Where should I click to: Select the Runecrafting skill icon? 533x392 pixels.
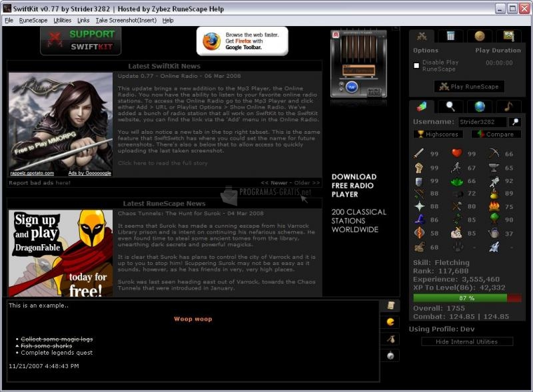click(x=419, y=234)
